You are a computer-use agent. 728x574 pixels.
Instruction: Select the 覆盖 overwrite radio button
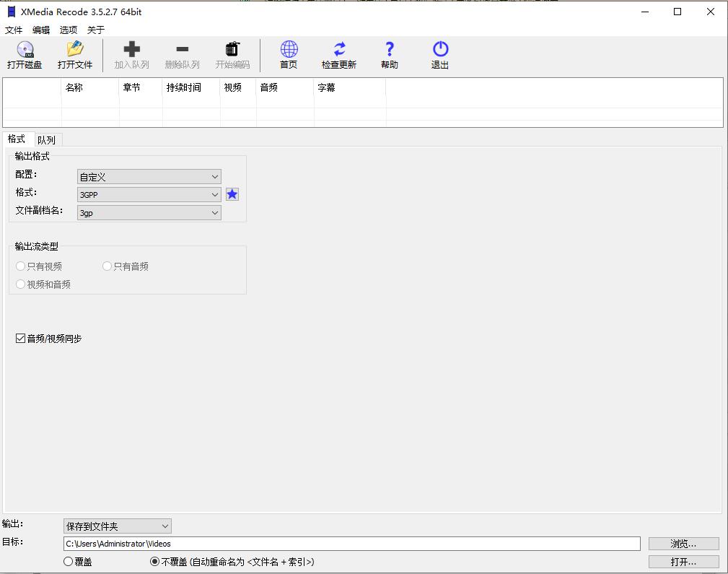(69, 561)
